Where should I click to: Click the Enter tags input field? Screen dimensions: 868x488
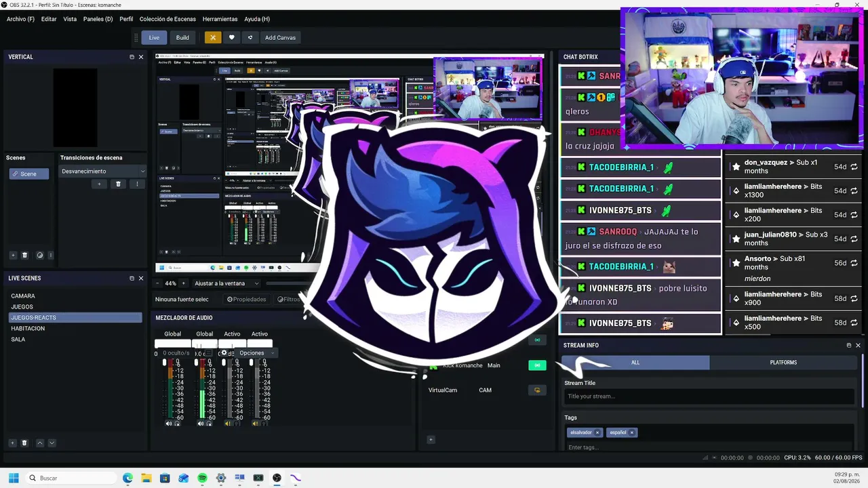pos(710,447)
